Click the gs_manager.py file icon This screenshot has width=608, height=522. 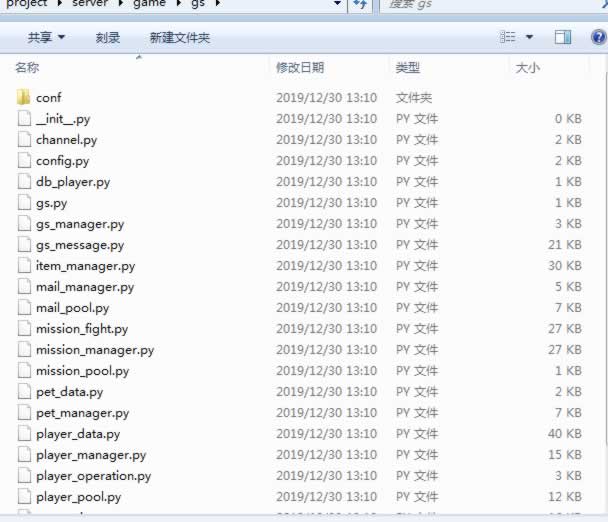25,224
